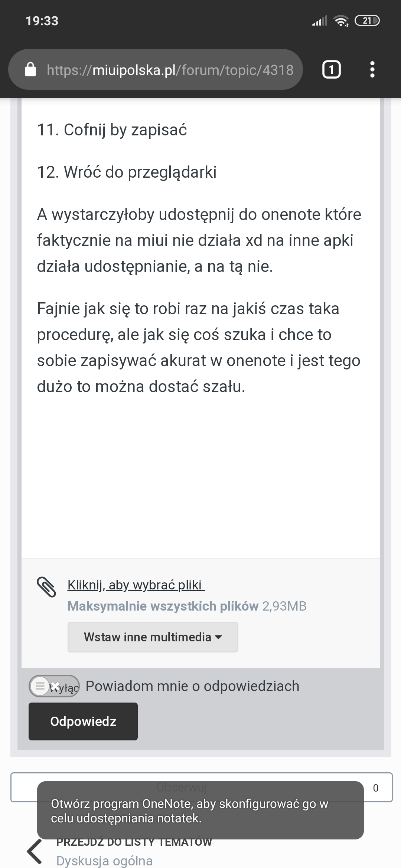Tap the battery indicator icon
This screenshot has width=401, height=868.
click(367, 21)
